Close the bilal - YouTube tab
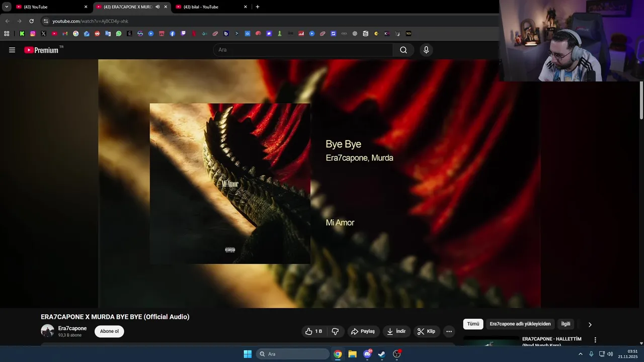Viewport: 644px width, 362px height. click(246, 7)
